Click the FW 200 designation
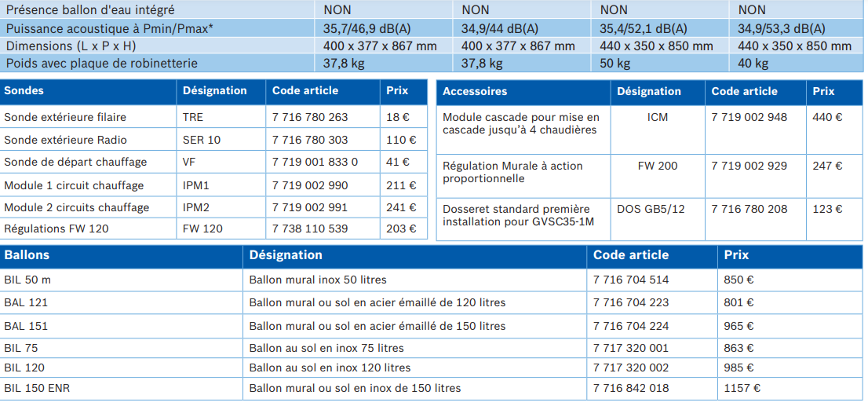Viewport: 868px width, 406px height. (657, 166)
